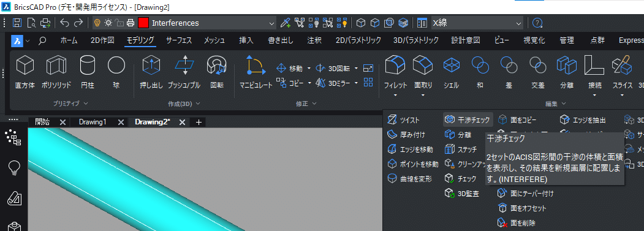
Task: Click 3D監査 in the flyout
Action: click(x=462, y=194)
